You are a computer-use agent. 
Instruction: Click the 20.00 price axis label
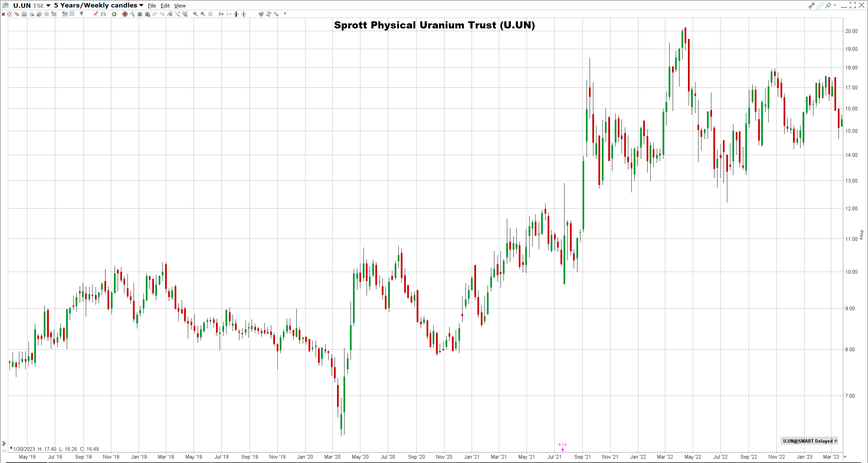[851, 31]
